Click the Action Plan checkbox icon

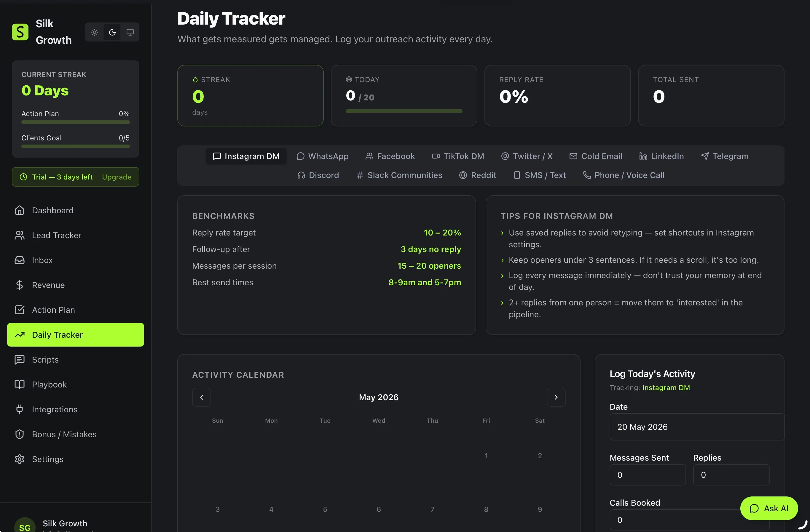[19, 310]
